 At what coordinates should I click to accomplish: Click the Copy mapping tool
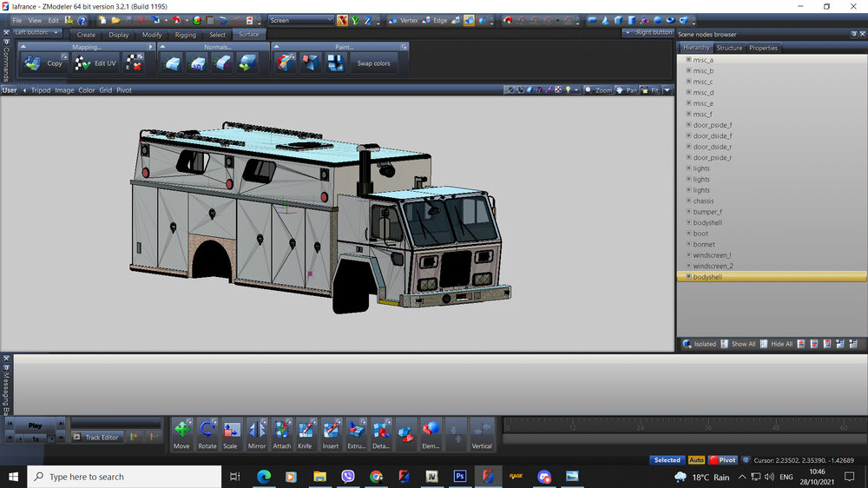click(43, 63)
